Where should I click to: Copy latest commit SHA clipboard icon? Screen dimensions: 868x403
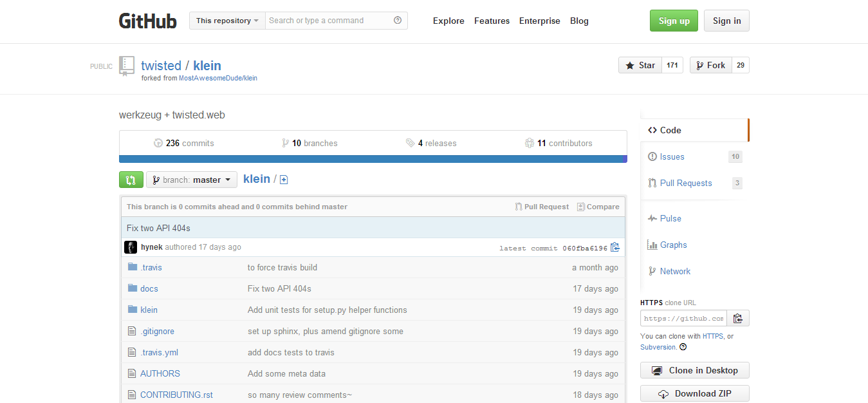[x=614, y=247]
